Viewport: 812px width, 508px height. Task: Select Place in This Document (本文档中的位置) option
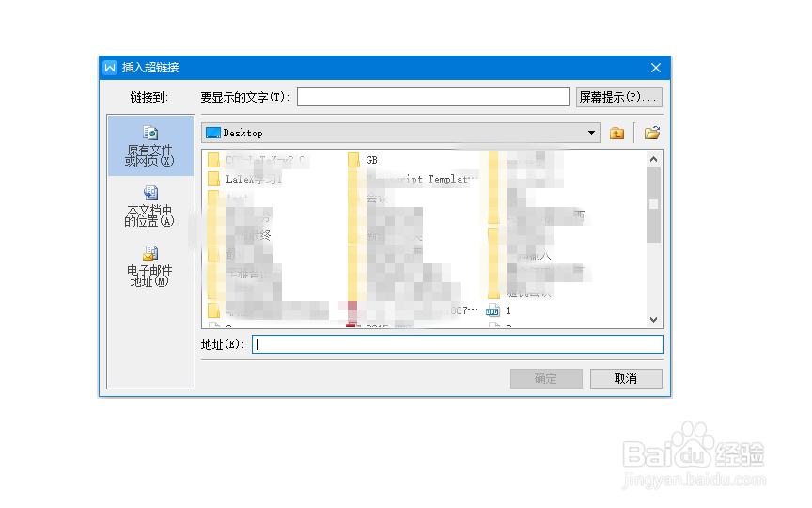coord(150,206)
